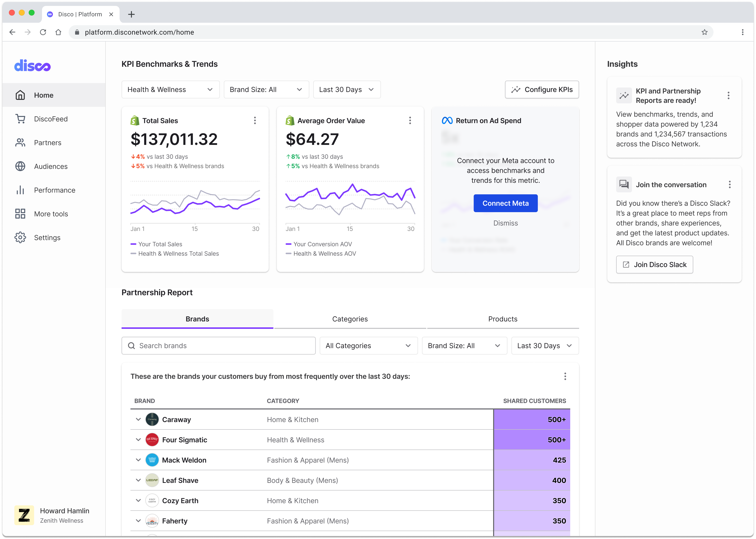756x539 pixels.
Task: Open Join the conversation options menu
Action: 730,184
